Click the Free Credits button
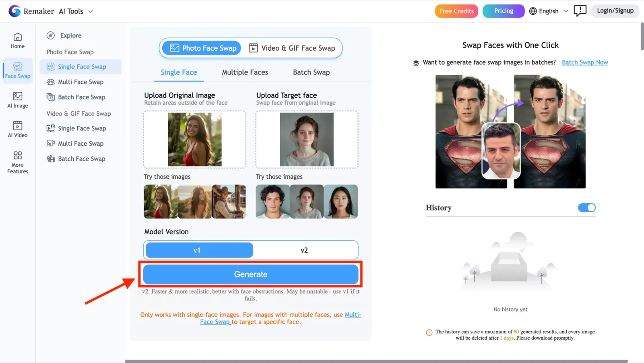 [456, 11]
